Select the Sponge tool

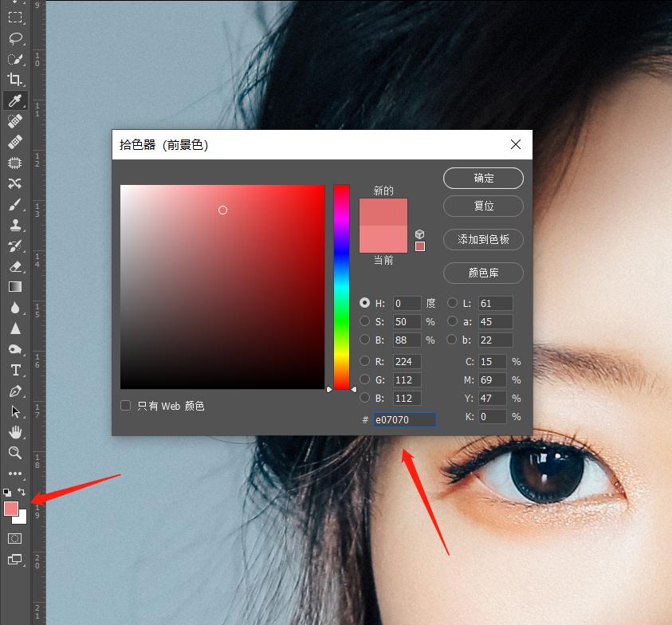(x=15, y=349)
